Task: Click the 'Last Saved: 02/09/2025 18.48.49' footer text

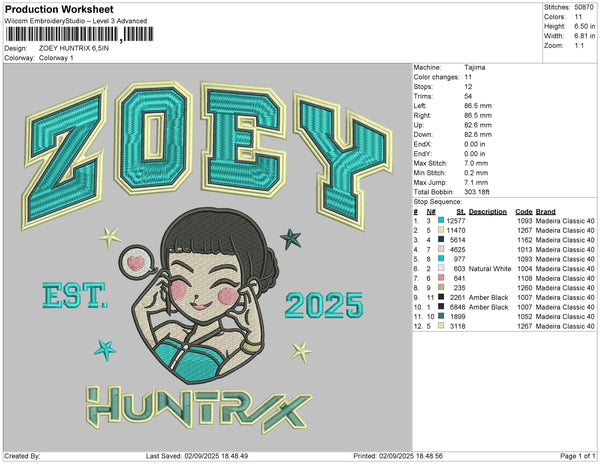Action: 197,456
